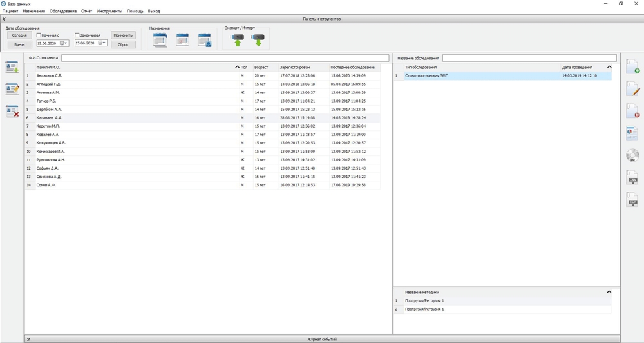Click the "Применить" button
Screen dimensions: 644x343
tap(123, 35)
